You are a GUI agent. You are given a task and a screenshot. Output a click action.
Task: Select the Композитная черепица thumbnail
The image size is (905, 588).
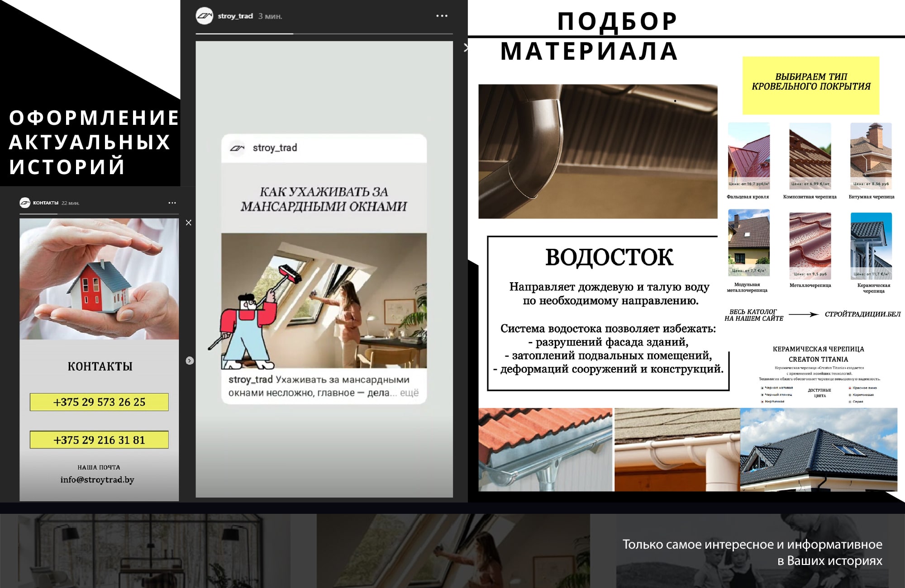(x=810, y=156)
